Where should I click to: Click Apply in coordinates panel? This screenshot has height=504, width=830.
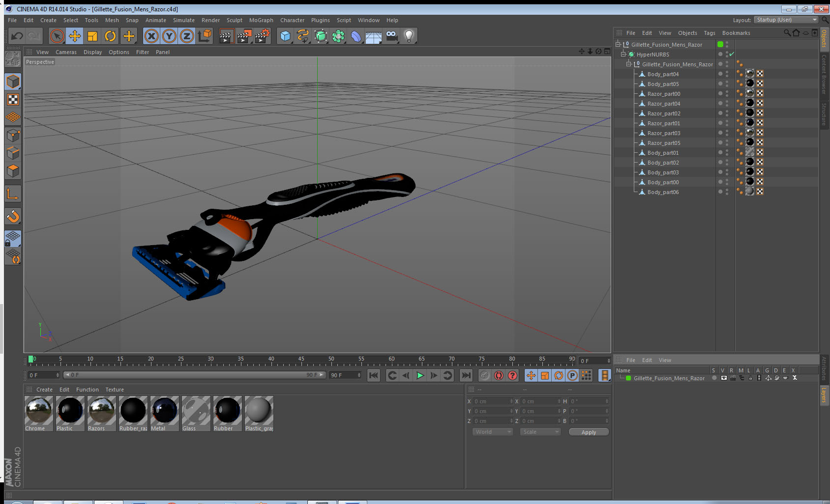click(589, 432)
